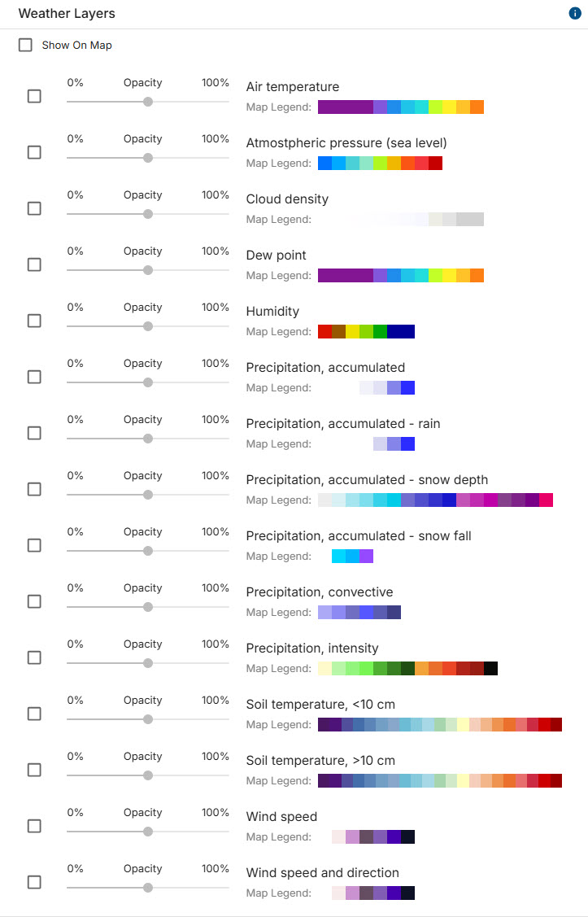Click the blue info icon beside Weather Layers
The image size is (588, 917).
575,14
